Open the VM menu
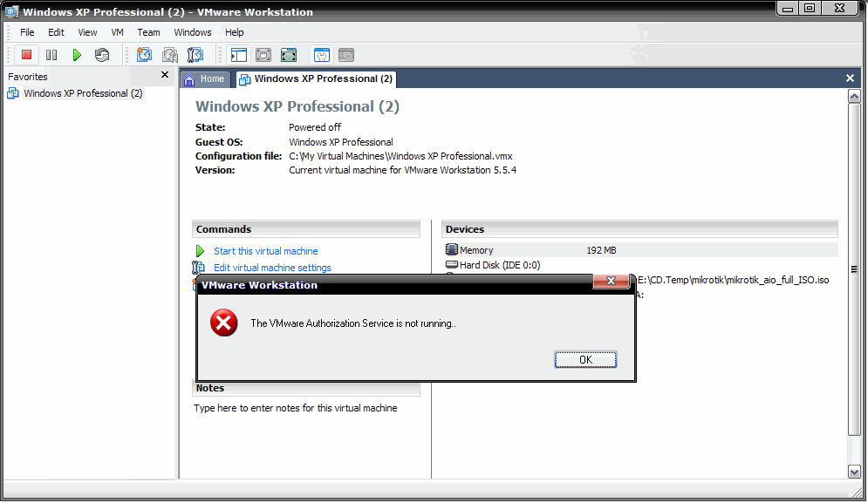The image size is (868, 503). [x=118, y=32]
